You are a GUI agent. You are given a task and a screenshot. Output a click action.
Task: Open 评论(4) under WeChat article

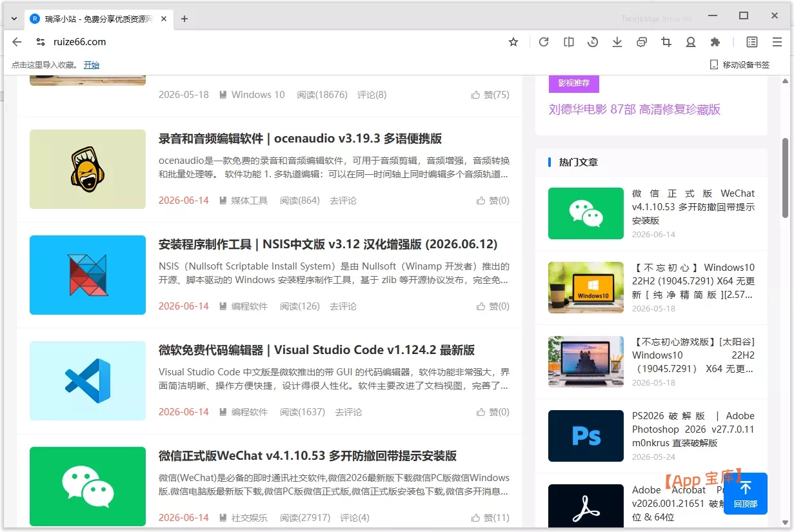(355, 518)
